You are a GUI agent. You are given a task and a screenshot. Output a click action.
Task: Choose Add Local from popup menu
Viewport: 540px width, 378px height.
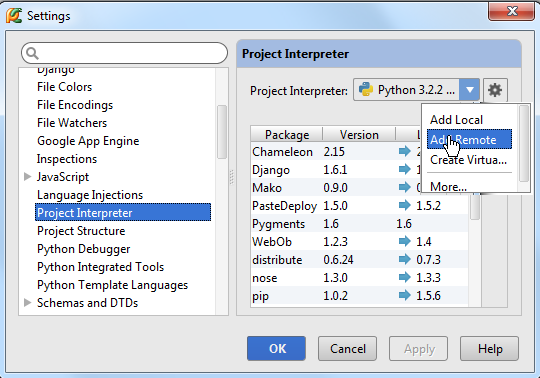click(x=456, y=120)
